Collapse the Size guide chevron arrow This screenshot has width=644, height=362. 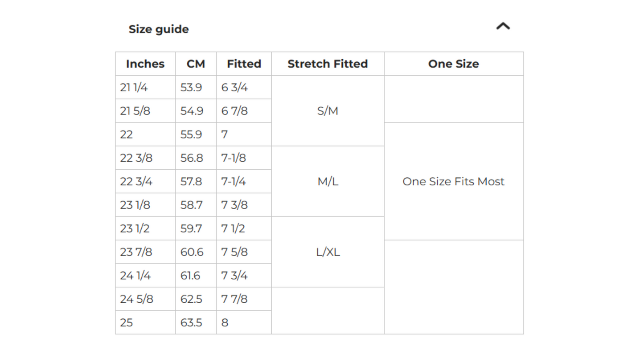[503, 27]
